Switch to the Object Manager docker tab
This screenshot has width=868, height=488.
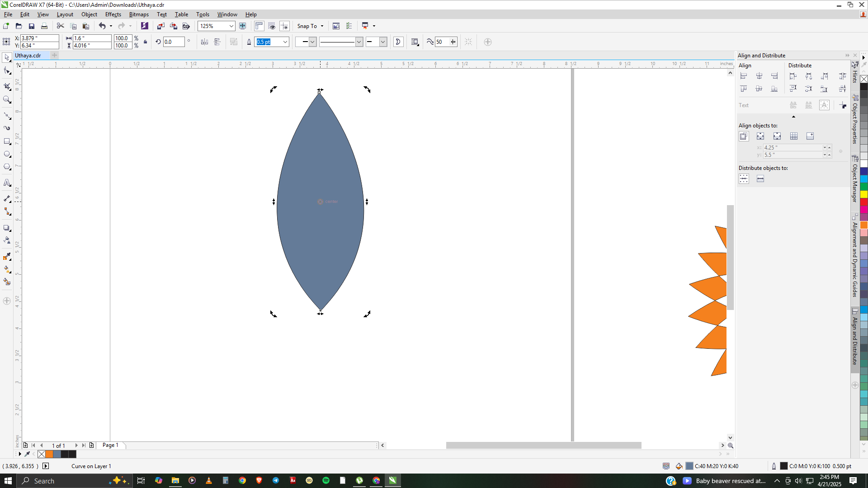point(855,180)
